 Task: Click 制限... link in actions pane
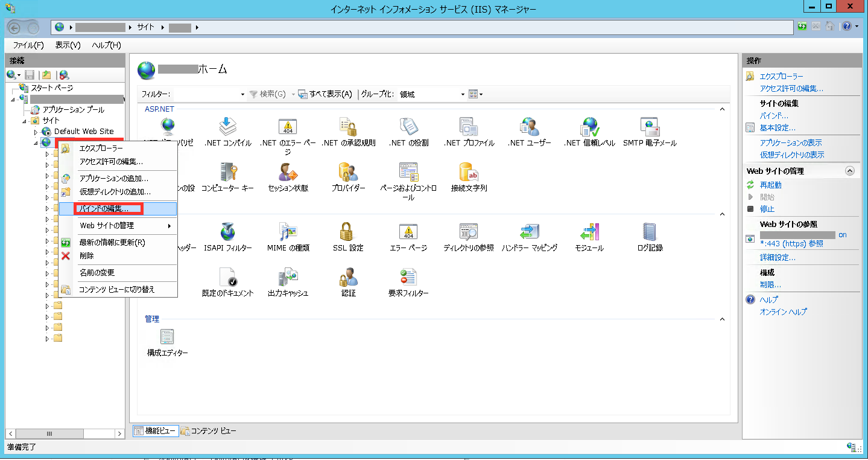pos(770,284)
